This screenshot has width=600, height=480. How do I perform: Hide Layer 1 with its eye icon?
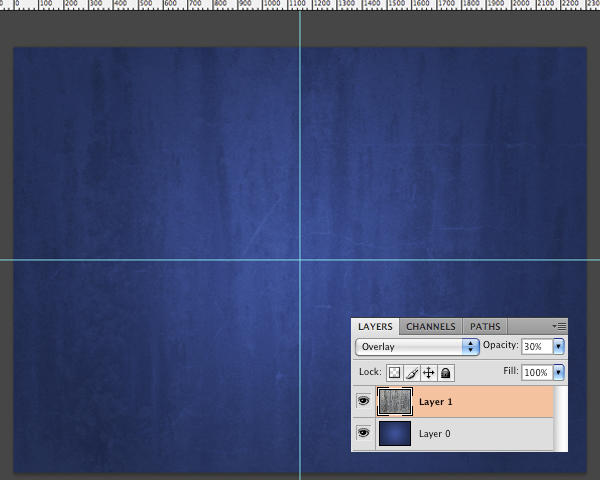click(x=363, y=402)
